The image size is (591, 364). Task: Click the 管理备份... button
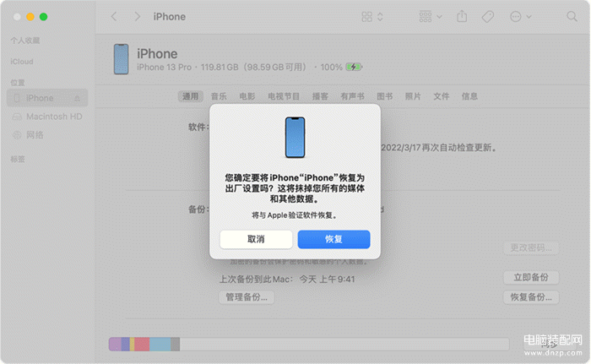pyautogui.click(x=246, y=297)
